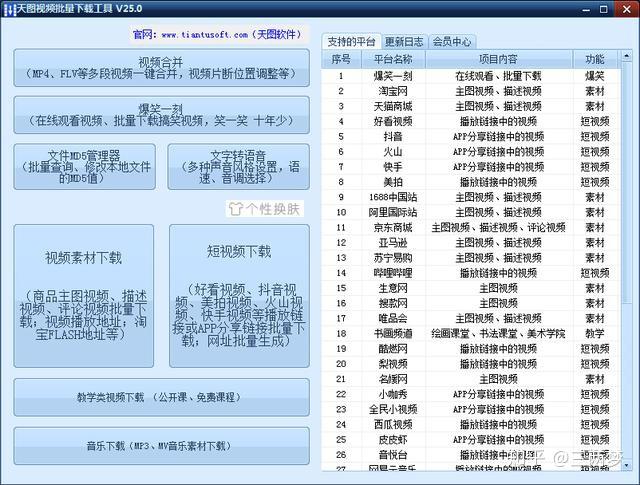Maximize the 天图视频批量下载工具 window
The image size is (640, 485).
pos(604,9)
